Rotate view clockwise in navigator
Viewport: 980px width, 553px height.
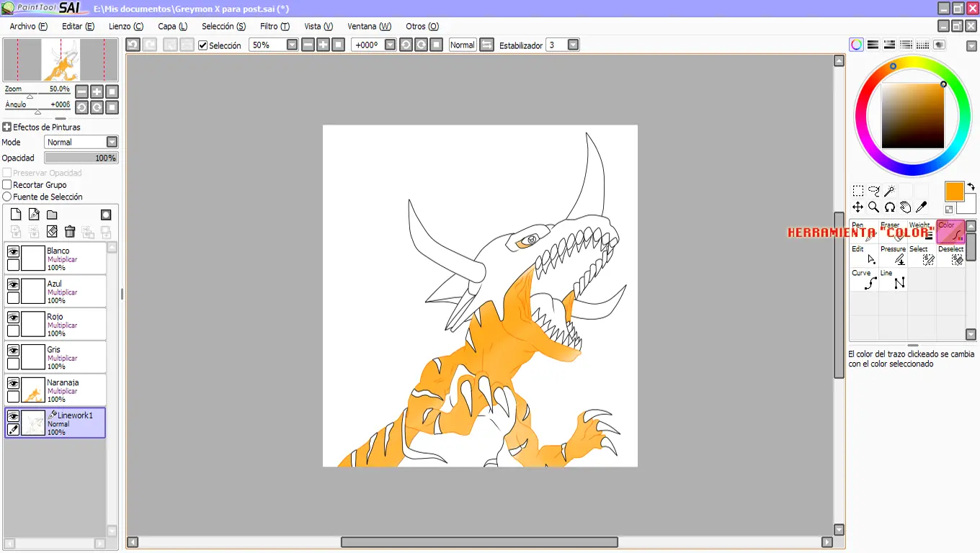97,107
